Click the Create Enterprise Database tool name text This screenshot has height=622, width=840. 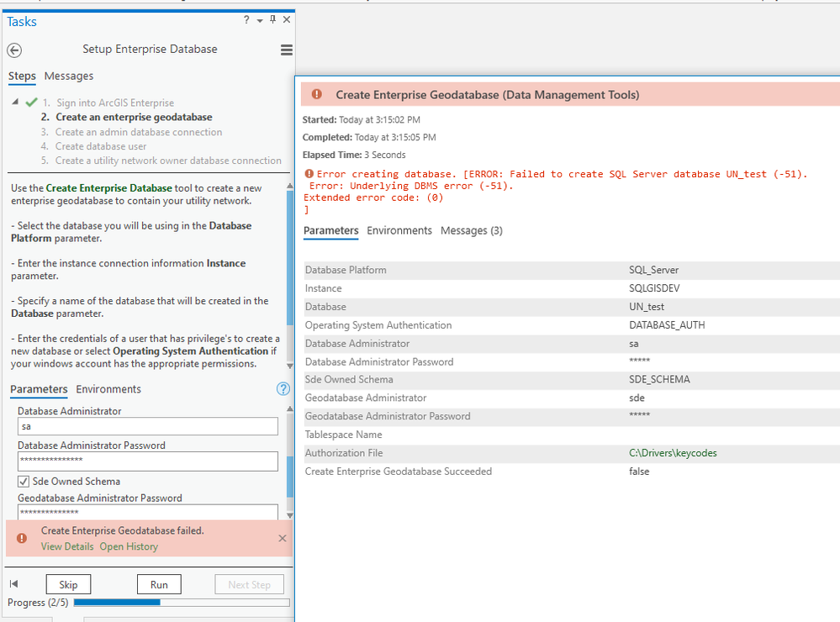[x=108, y=188]
